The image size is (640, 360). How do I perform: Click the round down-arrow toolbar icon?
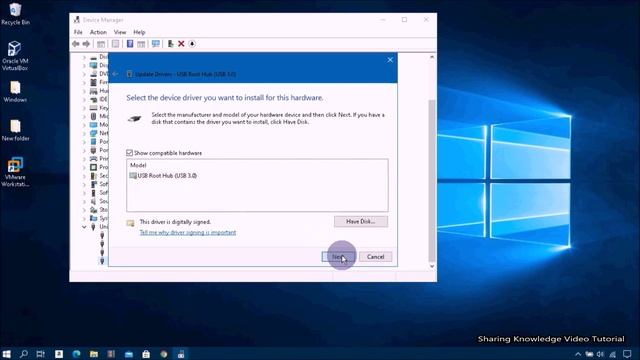(192, 44)
